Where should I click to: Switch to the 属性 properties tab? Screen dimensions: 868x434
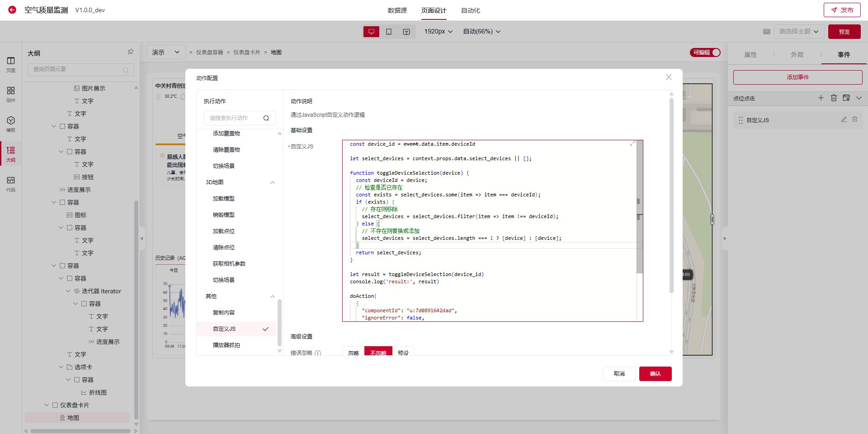750,55
